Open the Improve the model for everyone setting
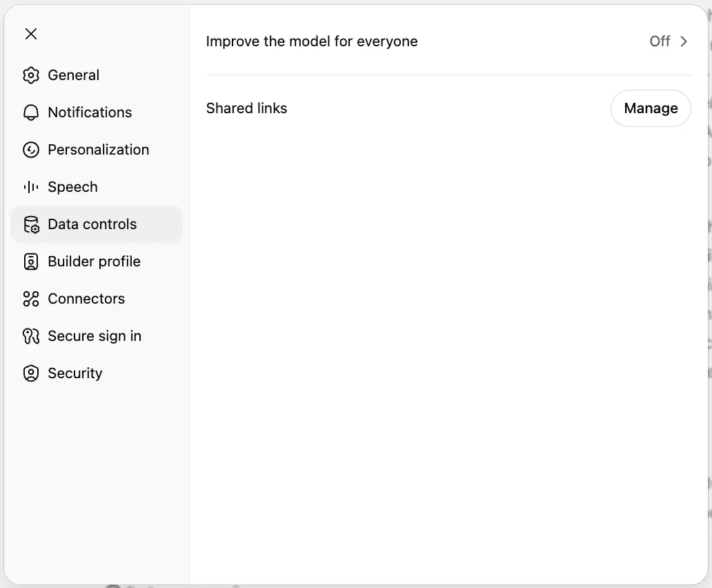Screen dimensions: 712x588 pos(312,41)
